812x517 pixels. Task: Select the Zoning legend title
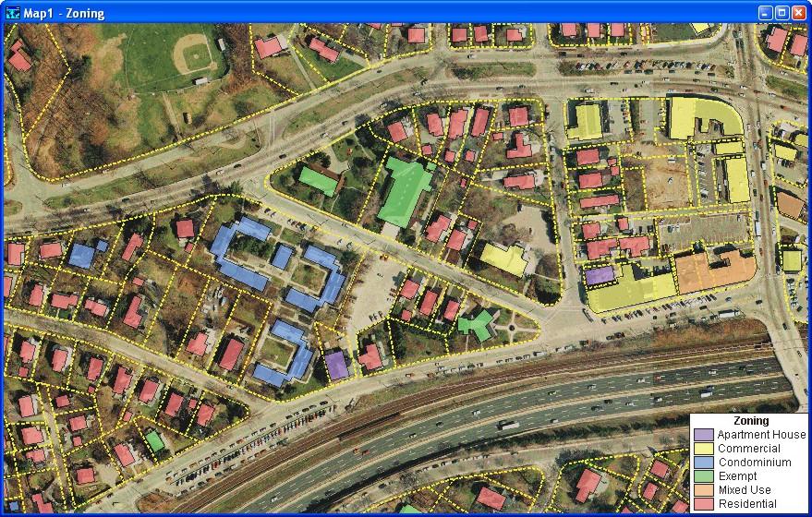[x=749, y=421]
